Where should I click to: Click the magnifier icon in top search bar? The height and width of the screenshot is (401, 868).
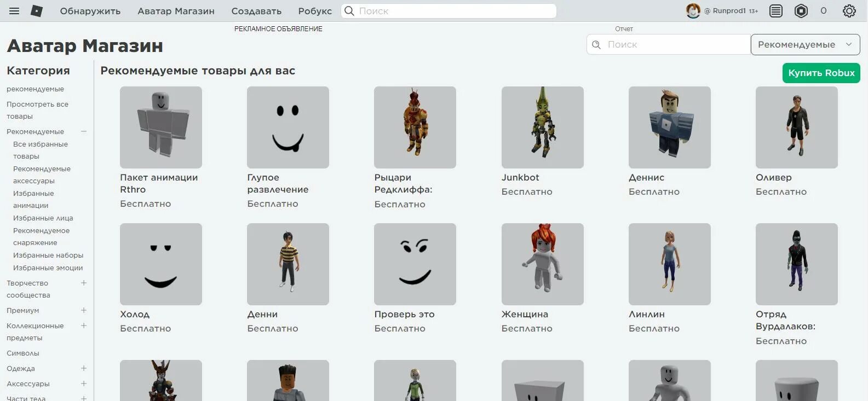tap(349, 11)
